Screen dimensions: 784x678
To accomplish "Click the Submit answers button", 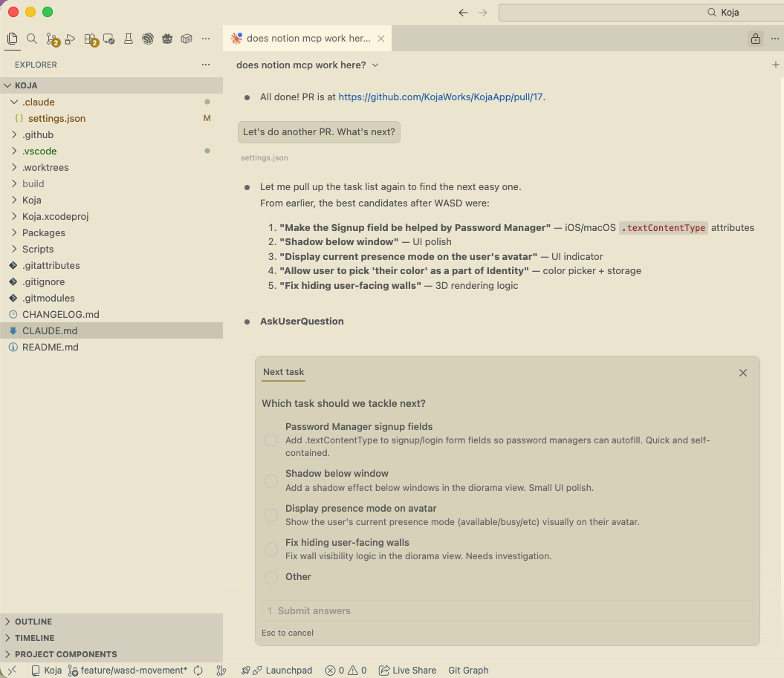I will coord(314,610).
